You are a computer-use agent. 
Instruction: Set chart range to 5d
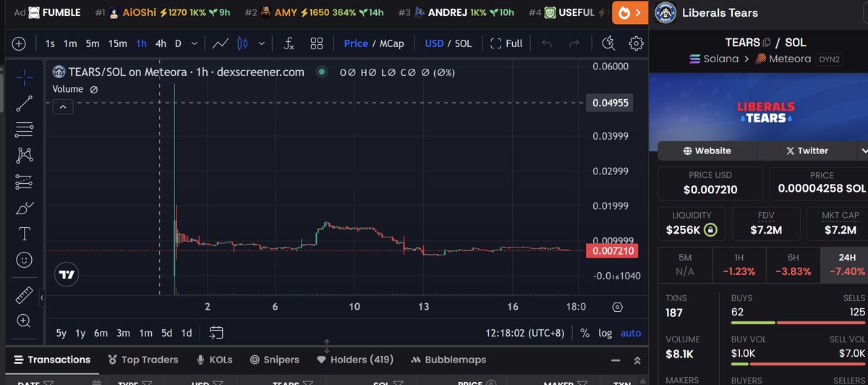click(166, 334)
